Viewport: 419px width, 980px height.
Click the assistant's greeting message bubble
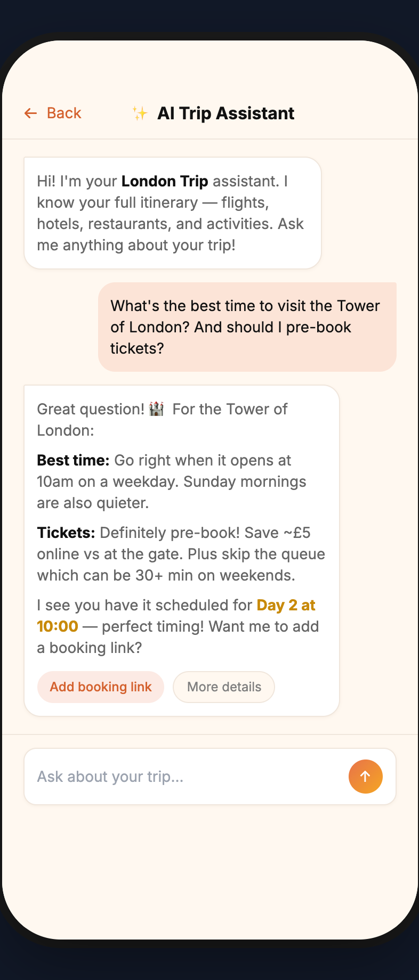click(172, 212)
